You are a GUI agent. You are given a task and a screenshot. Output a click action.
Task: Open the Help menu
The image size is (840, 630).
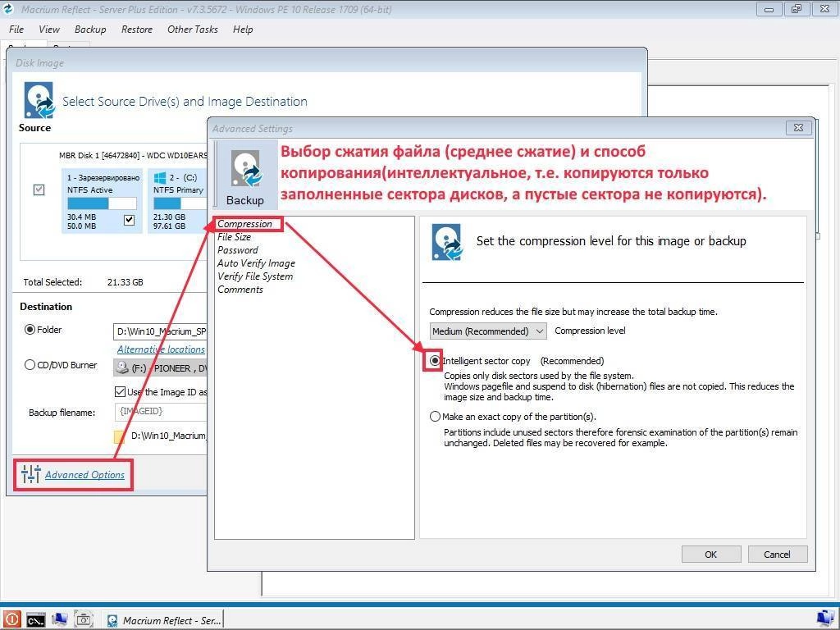pos(243,30)
